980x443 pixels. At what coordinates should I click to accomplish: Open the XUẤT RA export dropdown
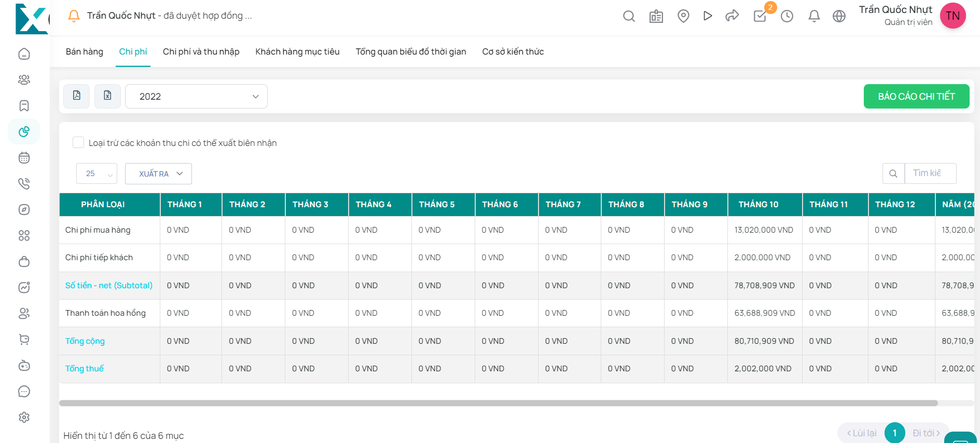pyautogui.click(x=158, y=173)
